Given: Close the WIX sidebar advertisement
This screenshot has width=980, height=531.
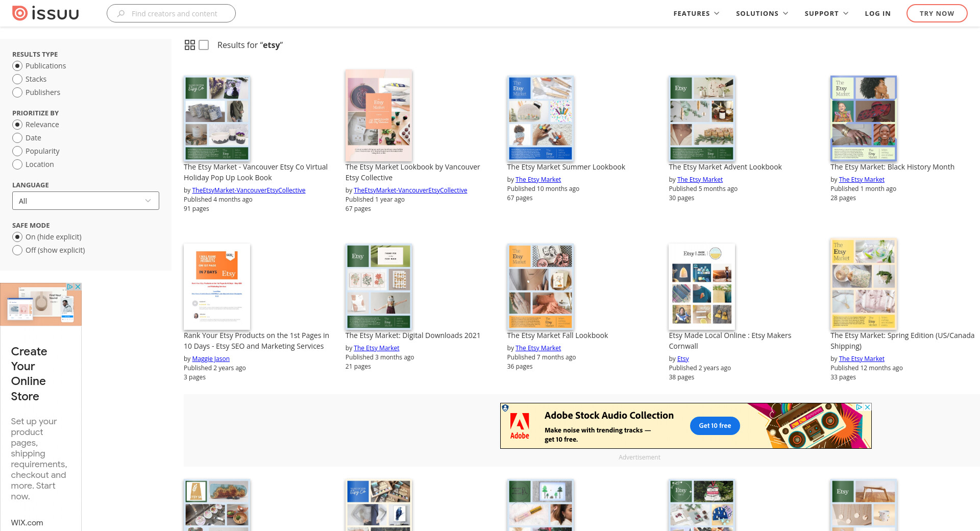Looking at the screenshot, I should 78,287.
